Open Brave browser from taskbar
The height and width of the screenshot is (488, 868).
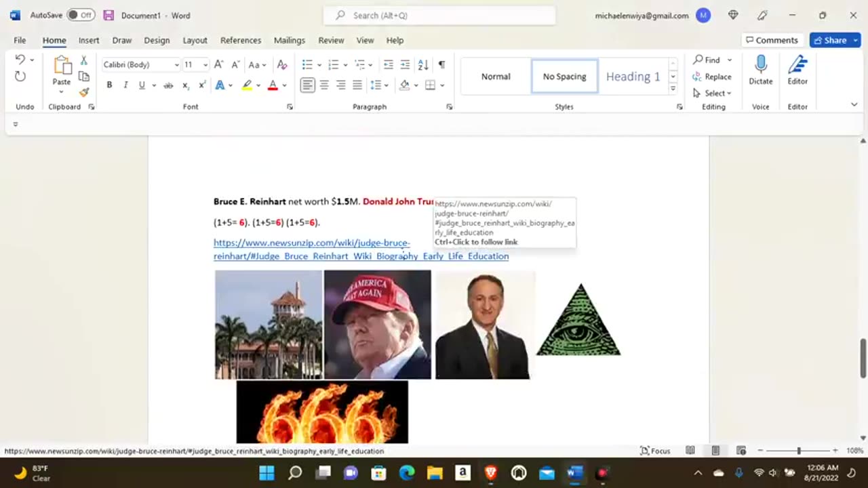[491, 472]
